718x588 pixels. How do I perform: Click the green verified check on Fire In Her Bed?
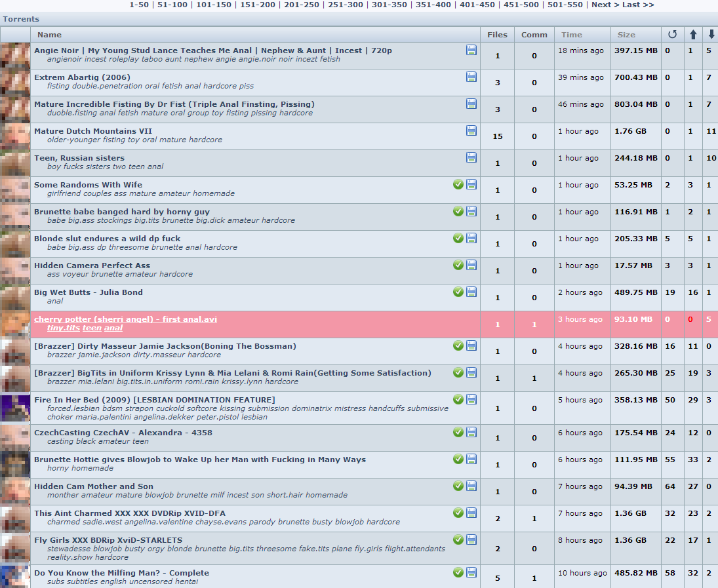click(x=458, y=399)
